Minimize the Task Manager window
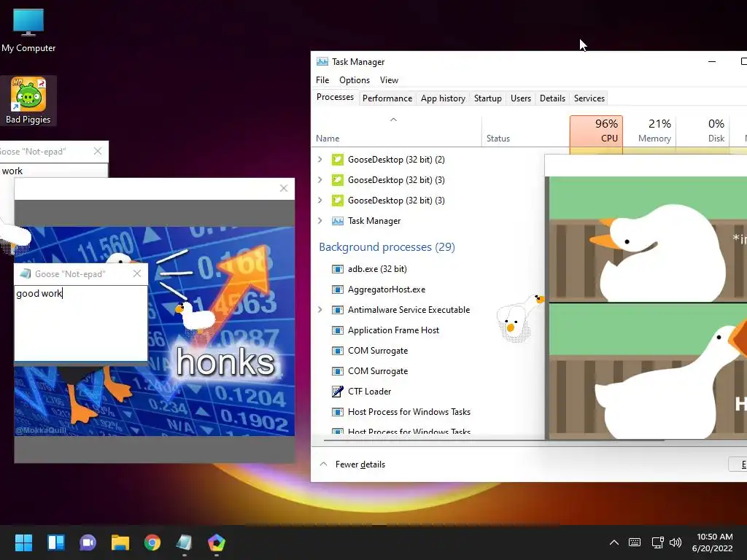The image size is (747, 560). 712,62
